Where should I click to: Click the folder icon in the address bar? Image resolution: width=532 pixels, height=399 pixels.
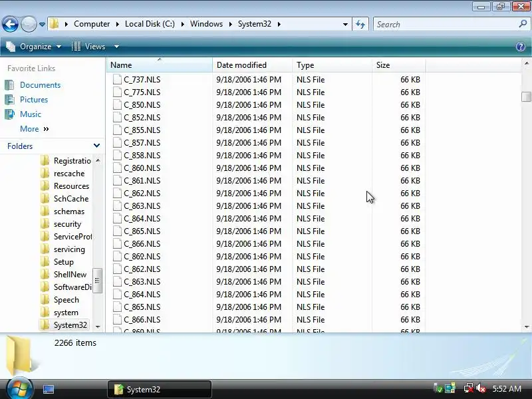tap(54, 24)
